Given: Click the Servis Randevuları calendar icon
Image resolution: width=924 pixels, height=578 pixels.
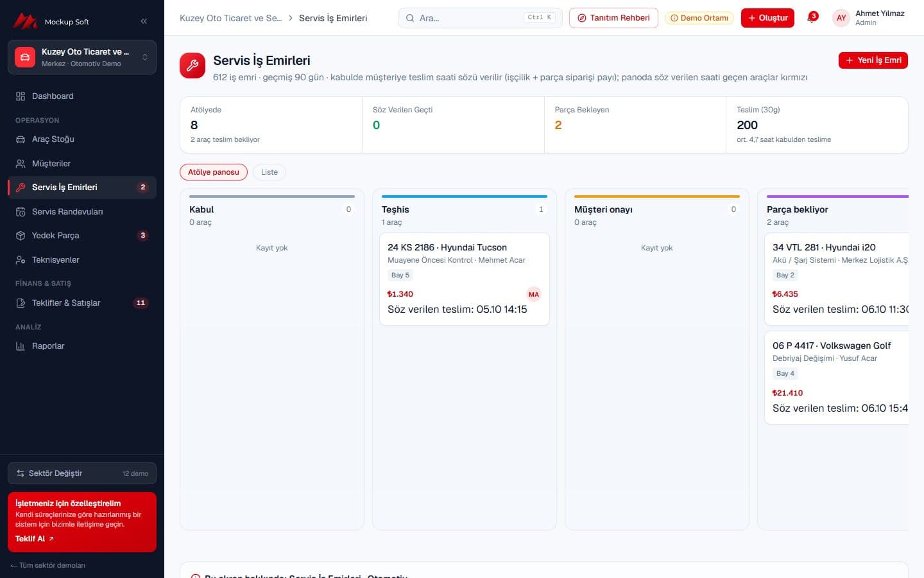Looking at the screenshot, I should [21, 211].
